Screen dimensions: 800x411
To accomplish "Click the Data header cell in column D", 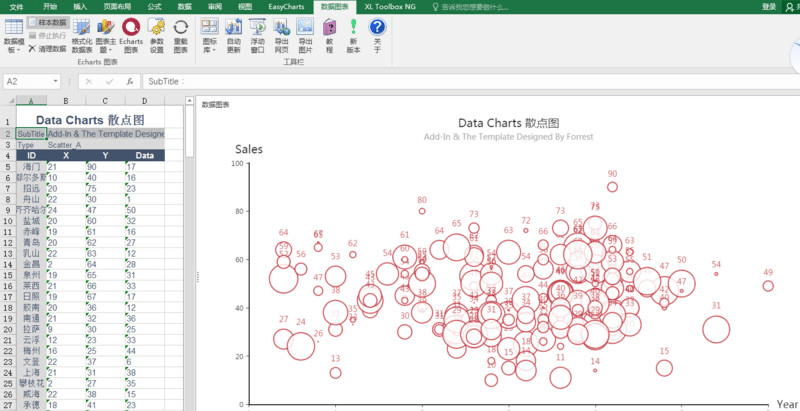I will click(144, 156).
